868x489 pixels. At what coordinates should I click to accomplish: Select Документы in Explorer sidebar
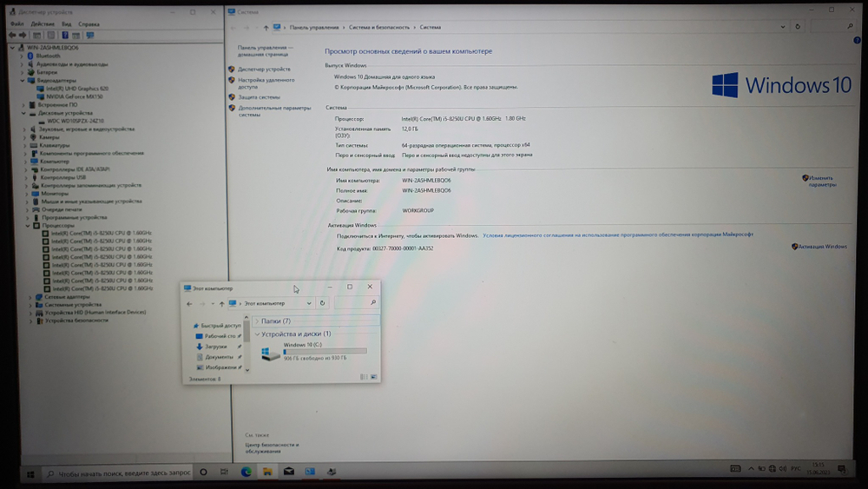tap(218, 357)
